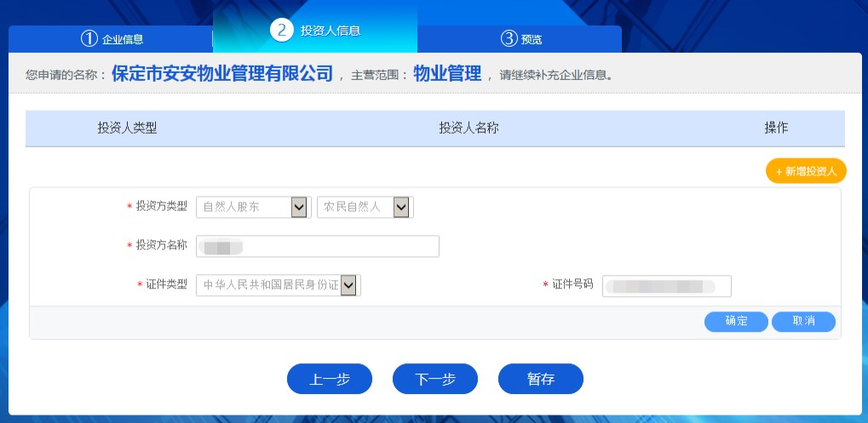Click the 投资人类型 column header
The width and height of the screenshot is (868, 423).
click(x=127, y=129)
